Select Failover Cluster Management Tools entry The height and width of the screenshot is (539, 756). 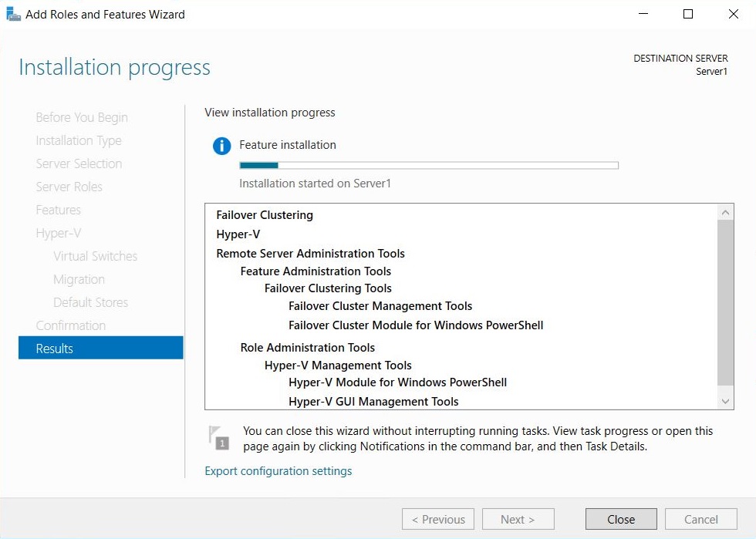(380, 306)
